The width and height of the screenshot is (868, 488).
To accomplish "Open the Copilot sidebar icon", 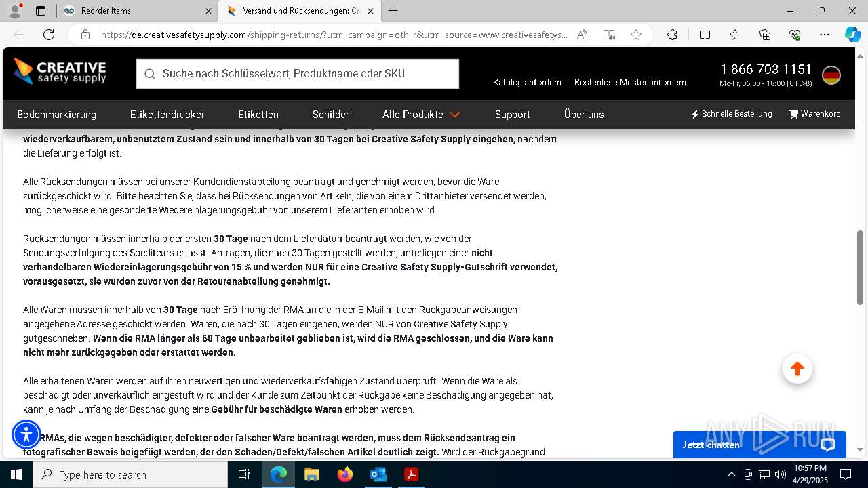I will click(x=852, y=35).
